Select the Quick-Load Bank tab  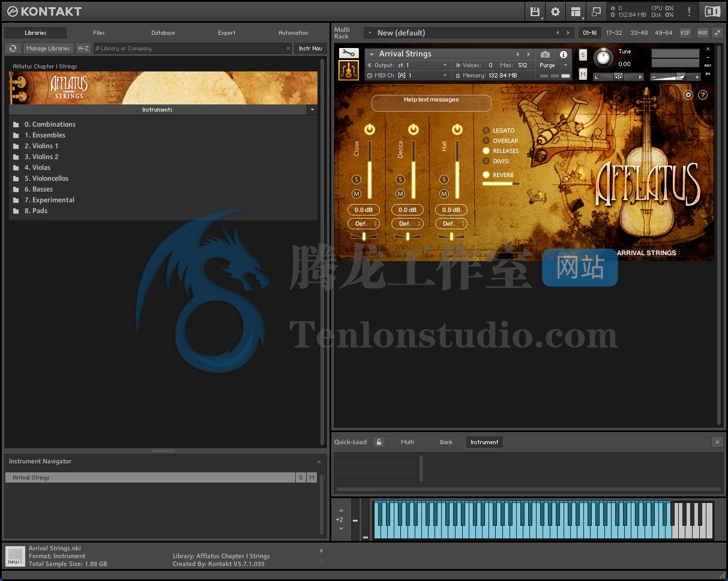(447, 442)
